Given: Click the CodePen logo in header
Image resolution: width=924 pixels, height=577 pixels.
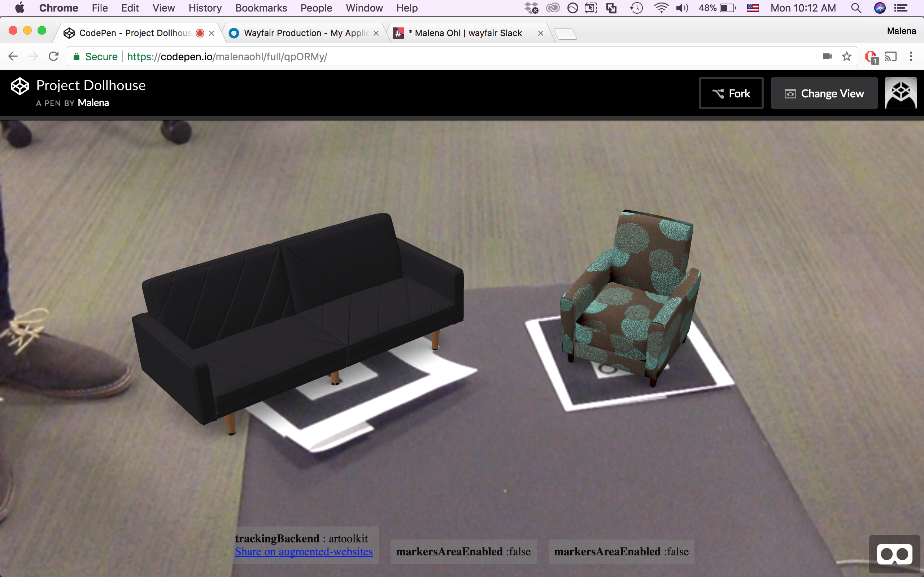Looking at the screenshot, I should [20, 86].
